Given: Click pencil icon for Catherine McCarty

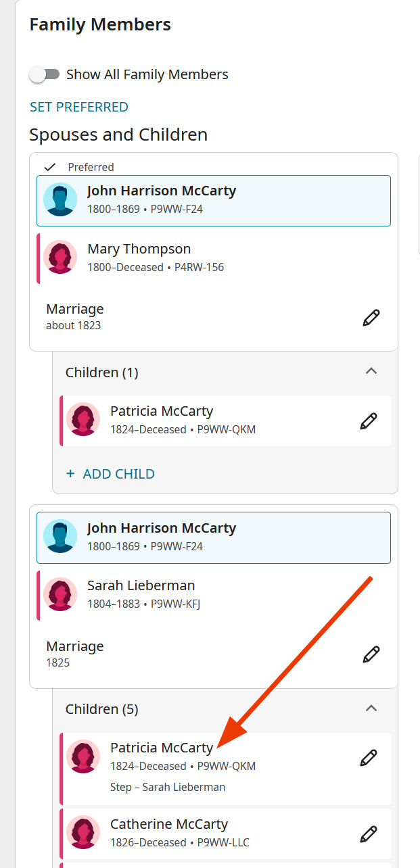Looking at the screenshot, I should pos(368,833).
